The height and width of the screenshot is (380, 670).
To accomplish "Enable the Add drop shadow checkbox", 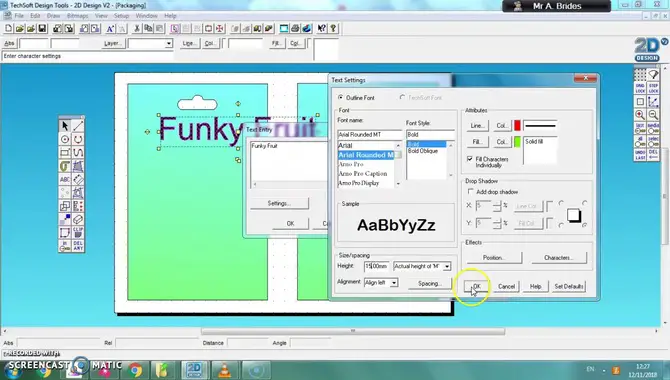I will [470, 191].
